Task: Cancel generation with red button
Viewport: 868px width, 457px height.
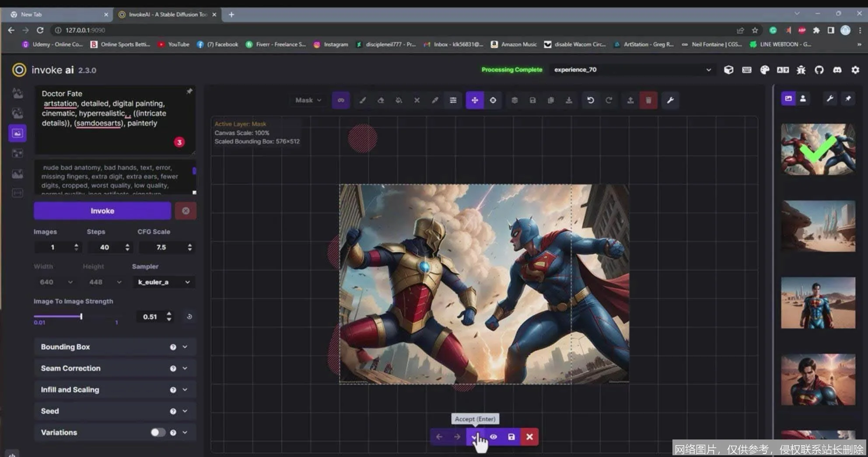Action: tap(185, 211)
